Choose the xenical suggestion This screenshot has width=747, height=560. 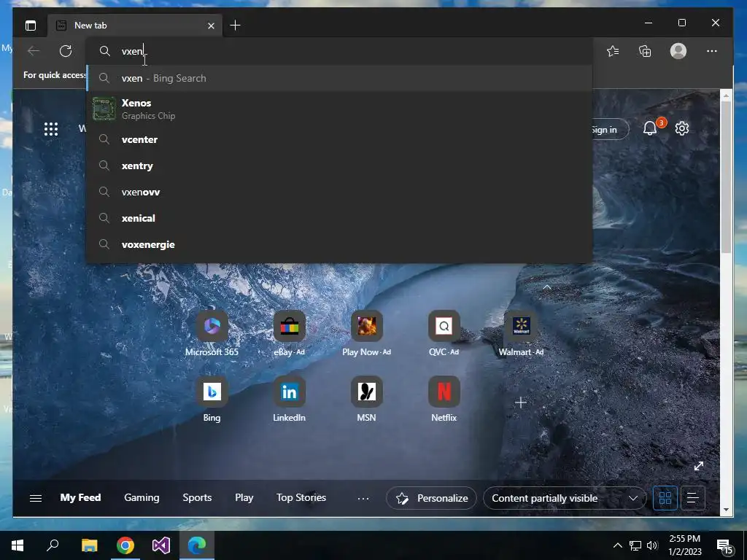click(x=339, y=218)
